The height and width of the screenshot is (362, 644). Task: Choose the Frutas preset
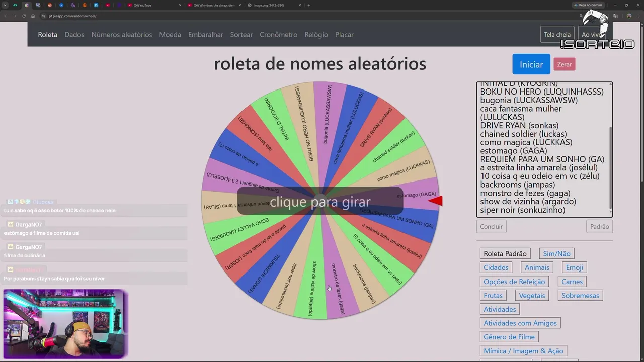click(493, 295)
